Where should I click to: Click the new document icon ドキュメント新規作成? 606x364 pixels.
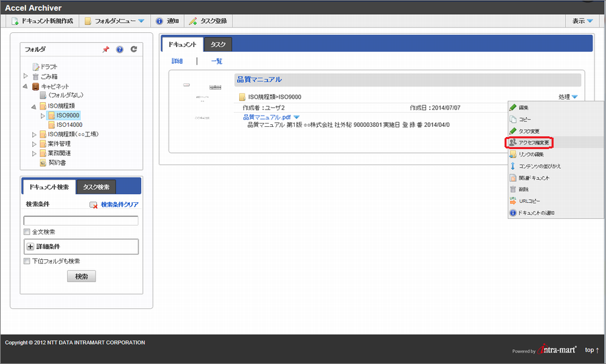[x=15, y=21]
